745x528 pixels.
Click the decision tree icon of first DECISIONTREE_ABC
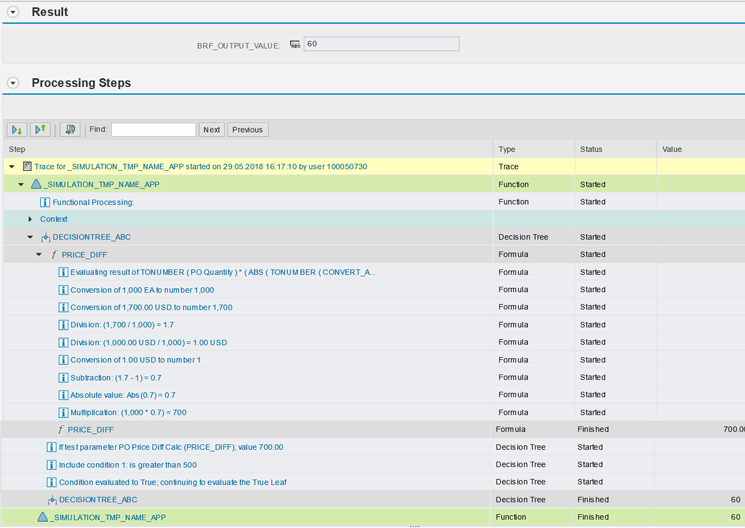[x=45, y=237]
